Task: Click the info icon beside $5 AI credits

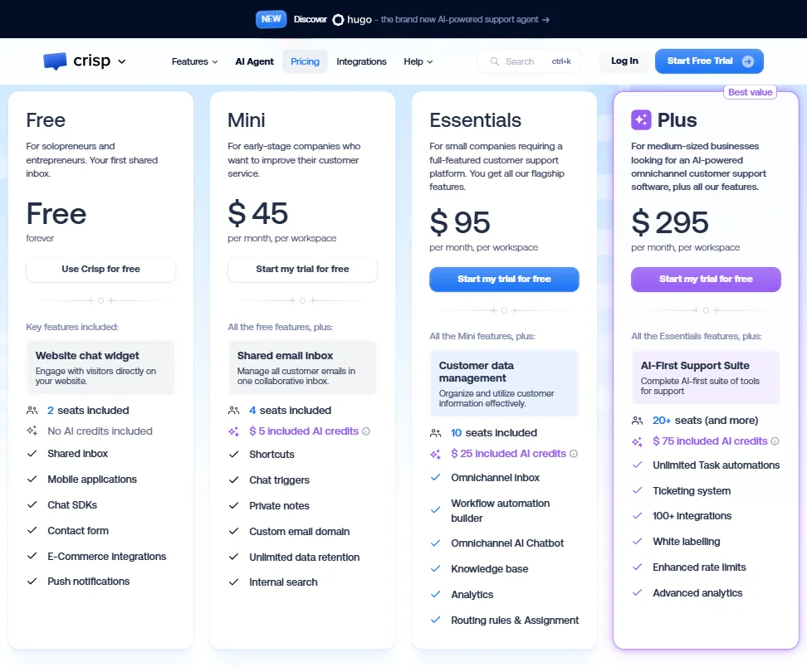Action: tap(366, 431)
